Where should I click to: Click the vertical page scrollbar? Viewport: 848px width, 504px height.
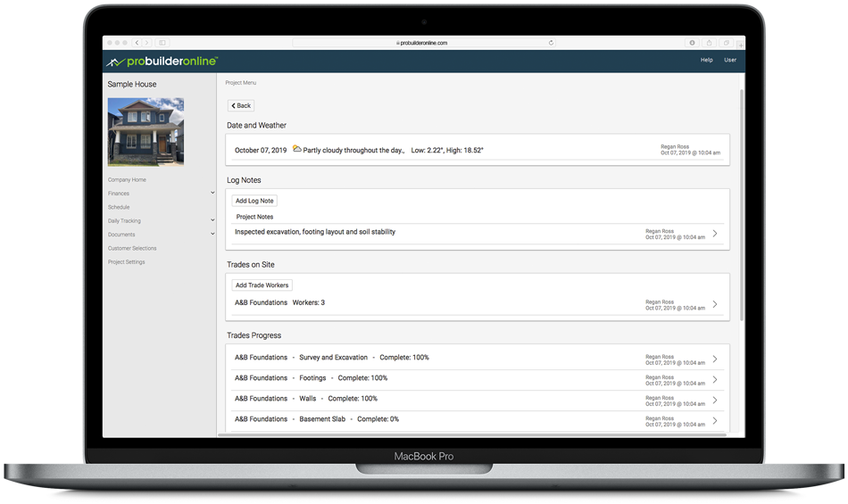742,205
